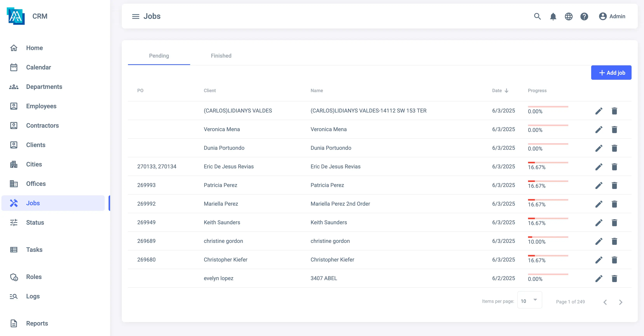Delete the Patricia Perez job via trash icon
This screenshot has width=644, height=336.
(614, 185)
